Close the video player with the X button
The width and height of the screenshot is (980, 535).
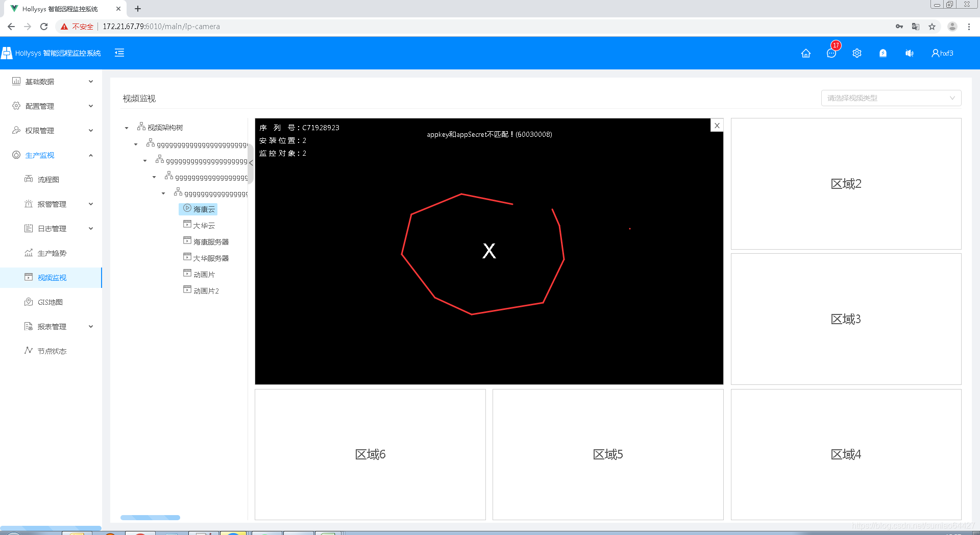pos(717,125)
